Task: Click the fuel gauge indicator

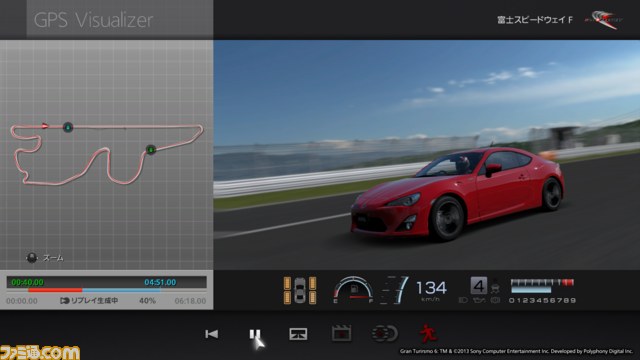Action: point(353,289)
